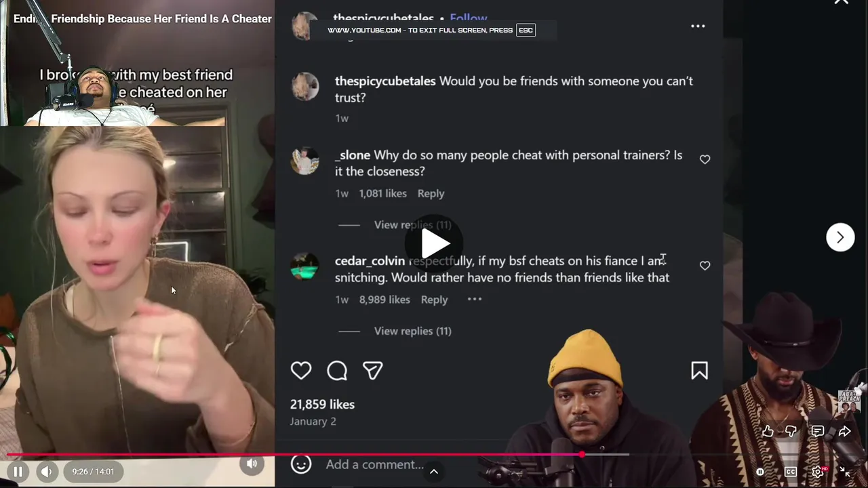Viewport: 868px width, 488px height.
Task: Open the YouTube comments panel icon
Action: click(x=818, y=431)
